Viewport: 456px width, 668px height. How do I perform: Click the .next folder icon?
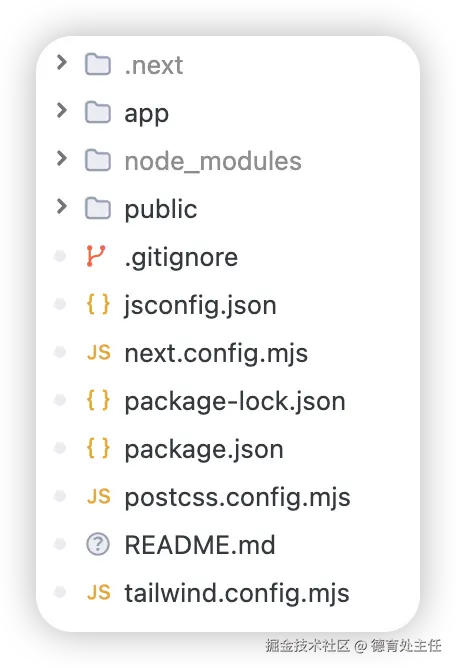(x=98, y=64)
